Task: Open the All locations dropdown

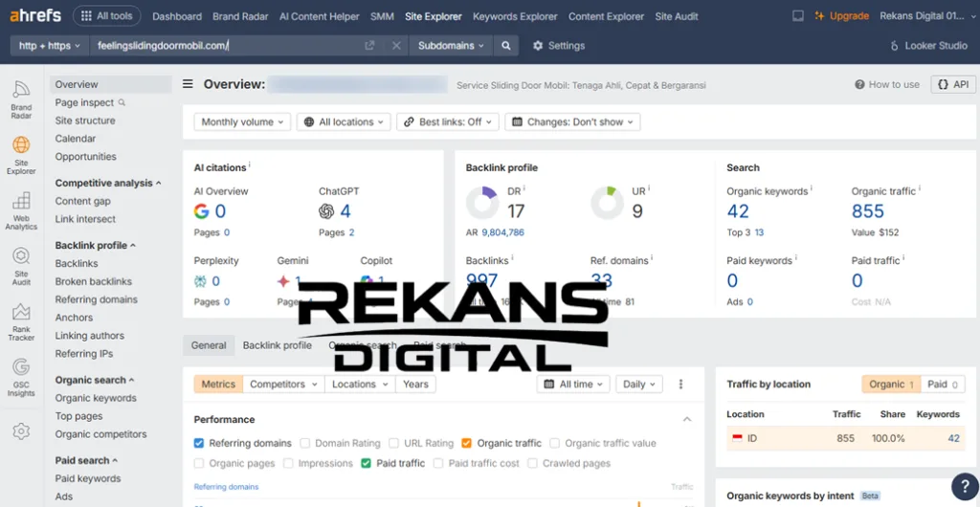Action: pos(344,122)
